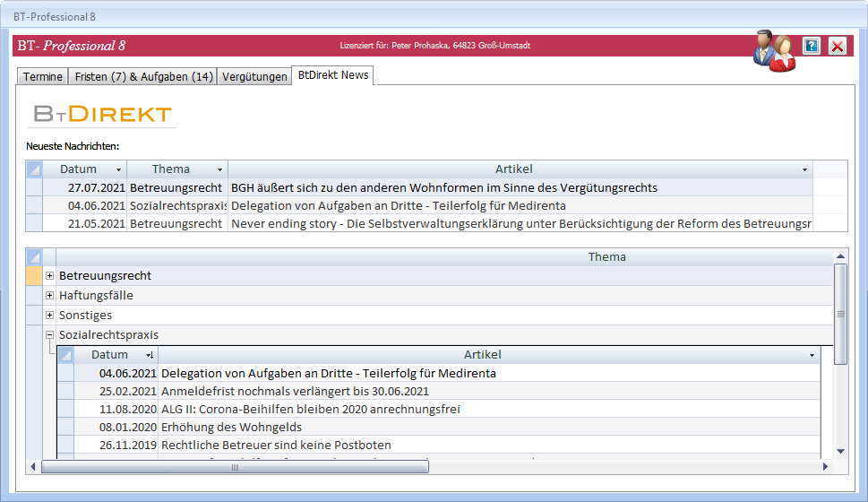Collapse the Sozialrechtspraxis topic node
This screenshot has width=868, height=502.
(50, 334)
